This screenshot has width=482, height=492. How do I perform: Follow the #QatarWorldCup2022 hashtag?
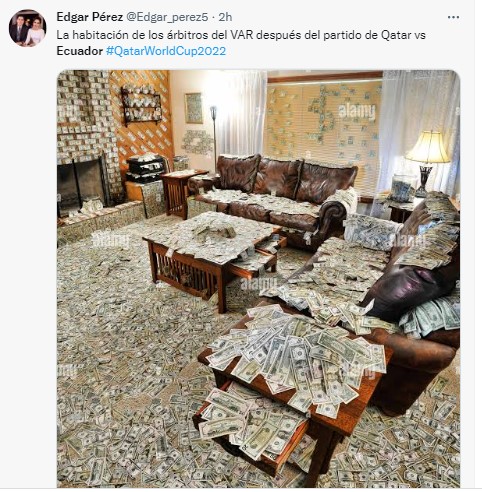166,51
